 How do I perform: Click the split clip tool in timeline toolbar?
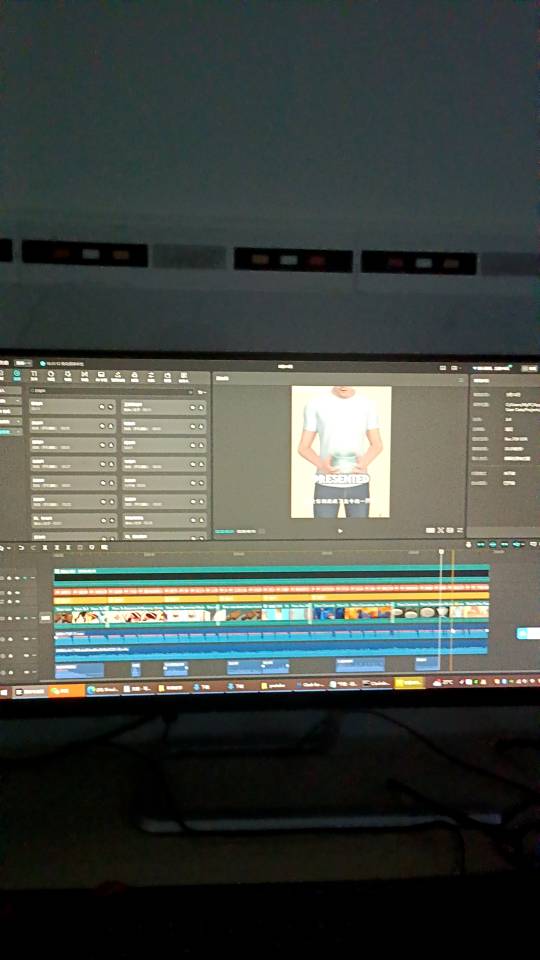[x=45, y=547]
